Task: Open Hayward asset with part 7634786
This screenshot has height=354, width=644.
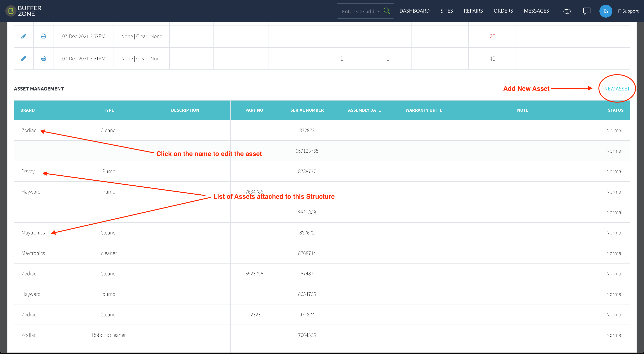Action: coord(31,192)
